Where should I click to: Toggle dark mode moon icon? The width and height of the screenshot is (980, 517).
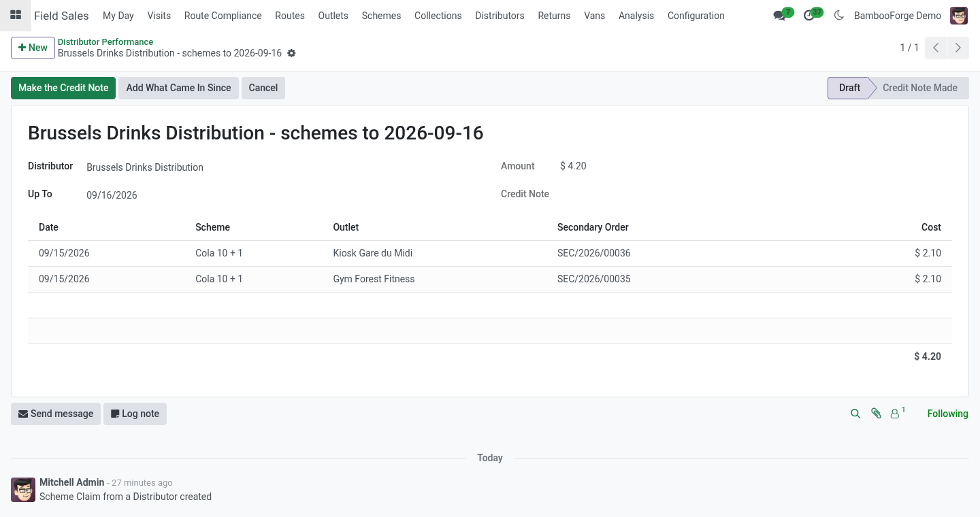point(838,16)
